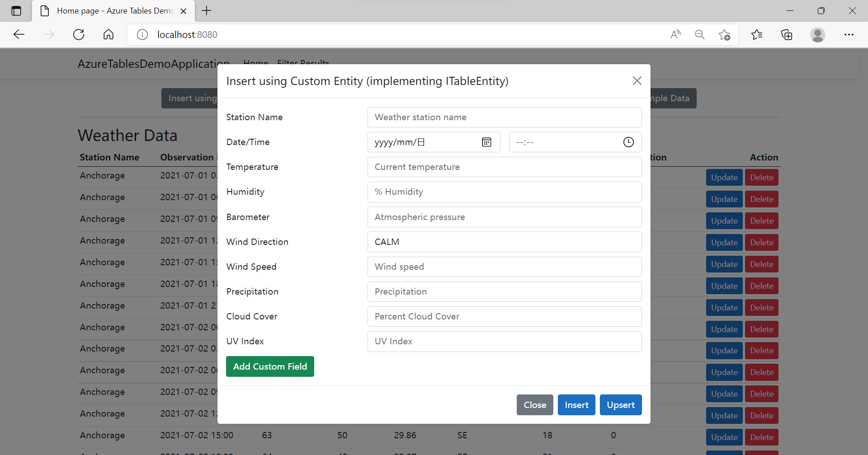868x455 pixels.
Task: Click the Close button in dialog footer
Action: click(535, 405)
